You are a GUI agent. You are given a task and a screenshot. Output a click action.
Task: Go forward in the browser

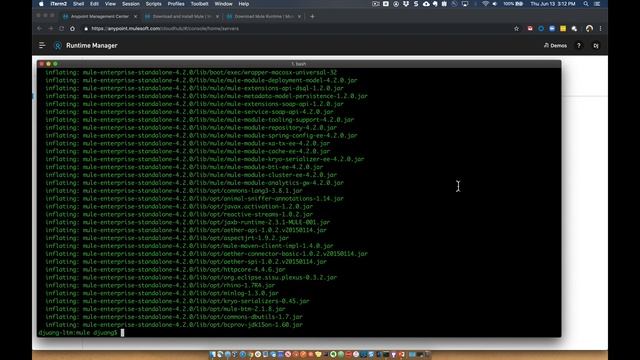click(51, 29)
